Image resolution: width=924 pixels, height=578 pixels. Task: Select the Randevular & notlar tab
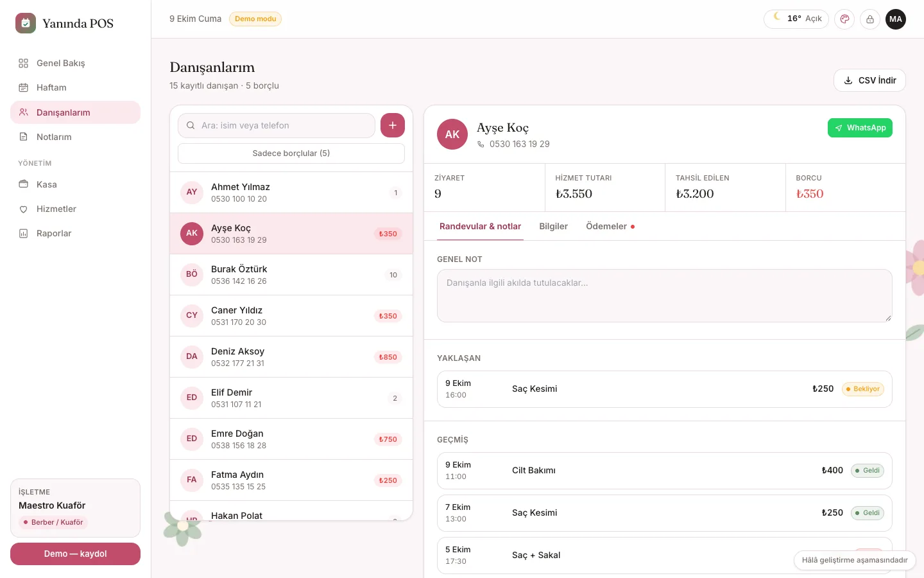point(480,226)
